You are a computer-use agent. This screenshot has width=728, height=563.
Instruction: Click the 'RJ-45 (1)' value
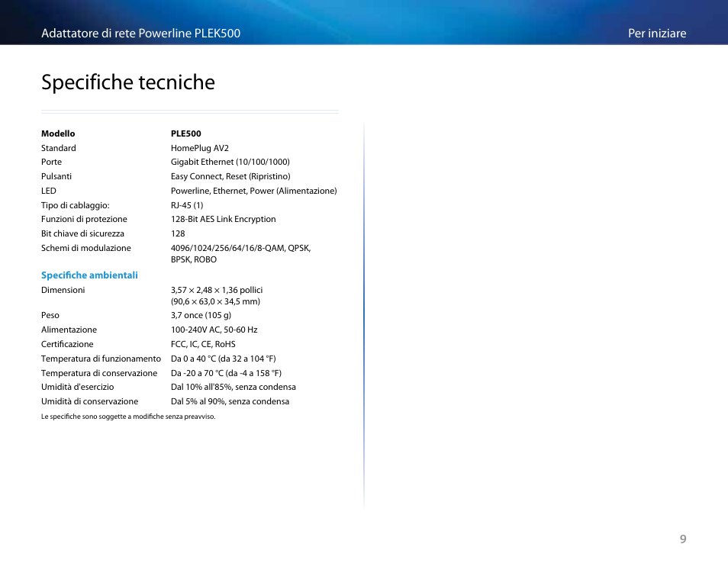(x=187, y=205)
